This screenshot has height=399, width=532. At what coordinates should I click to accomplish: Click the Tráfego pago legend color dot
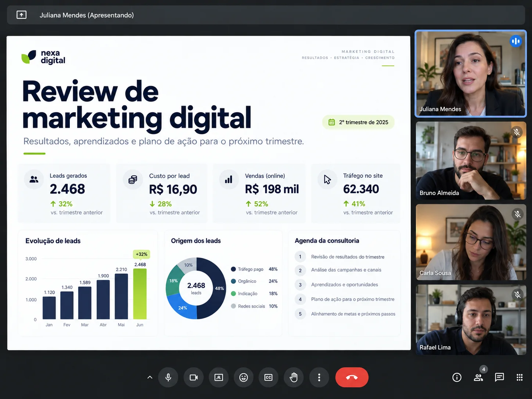(233, 269)
